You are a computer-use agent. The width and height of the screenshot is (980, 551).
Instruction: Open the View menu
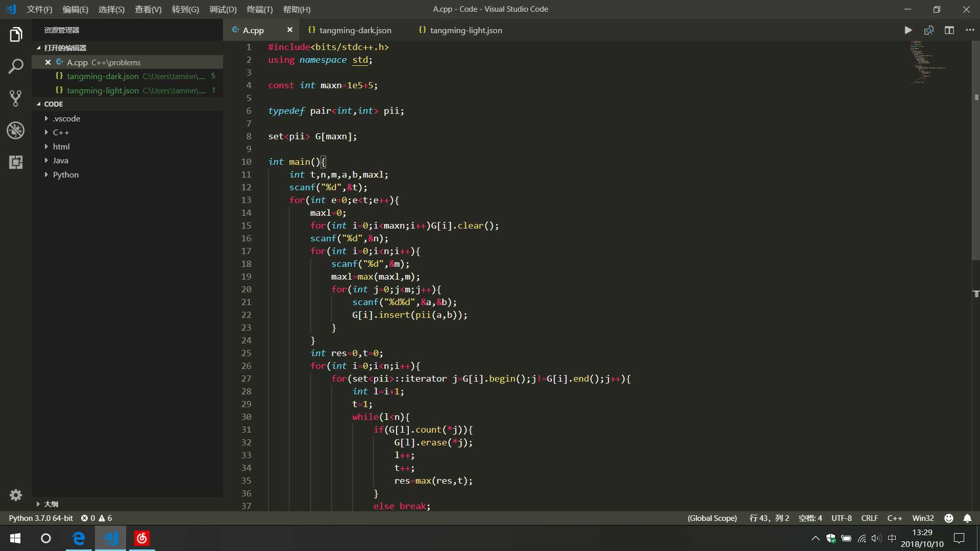tap(148, 9)
